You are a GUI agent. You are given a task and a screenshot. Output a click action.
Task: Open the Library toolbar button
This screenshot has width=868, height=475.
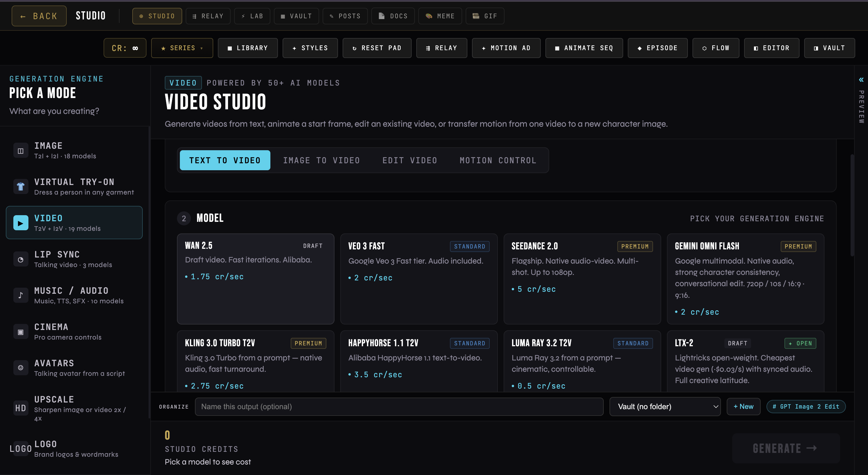(248, 48)
